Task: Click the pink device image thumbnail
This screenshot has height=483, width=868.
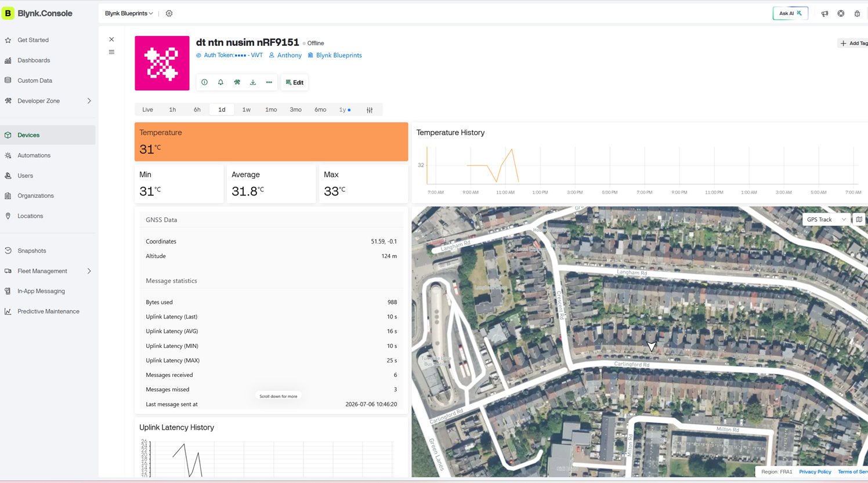Action: click(x=162, y=63)
